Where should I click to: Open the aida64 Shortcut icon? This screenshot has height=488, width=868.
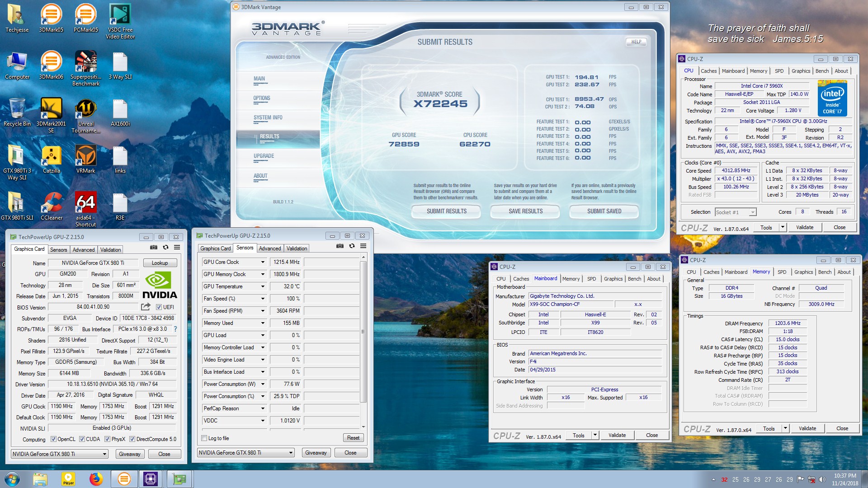85,209
